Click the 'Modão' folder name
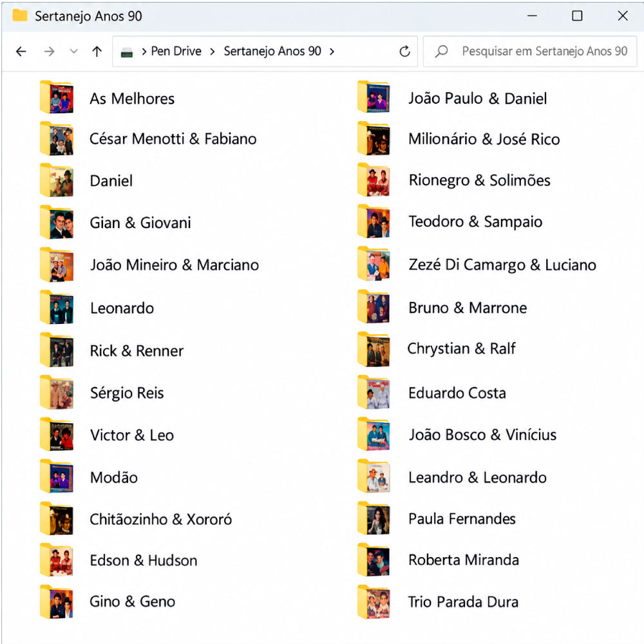The image size is (644, 644). 114,478
